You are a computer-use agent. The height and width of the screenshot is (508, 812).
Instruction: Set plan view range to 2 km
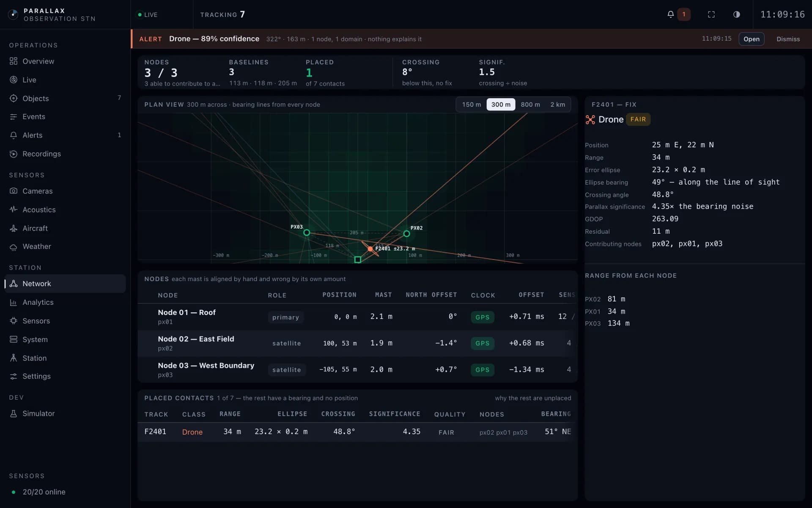557,105
